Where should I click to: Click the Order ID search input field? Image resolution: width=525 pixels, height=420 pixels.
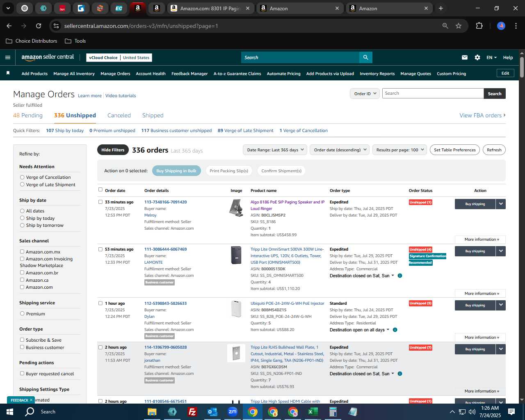point(433,94)
